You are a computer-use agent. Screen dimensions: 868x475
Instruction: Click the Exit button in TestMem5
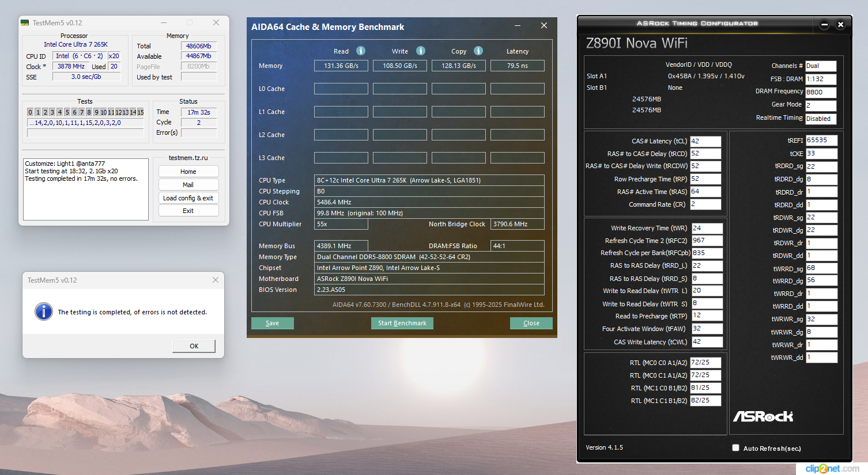[x=188, y=211]
